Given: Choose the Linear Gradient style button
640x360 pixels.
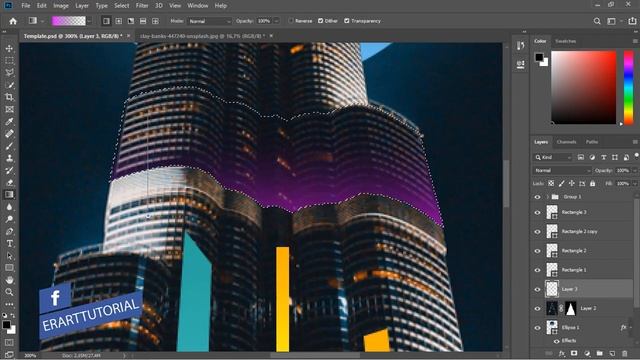Looking at the screenshot, I should [x=106, y=21].
